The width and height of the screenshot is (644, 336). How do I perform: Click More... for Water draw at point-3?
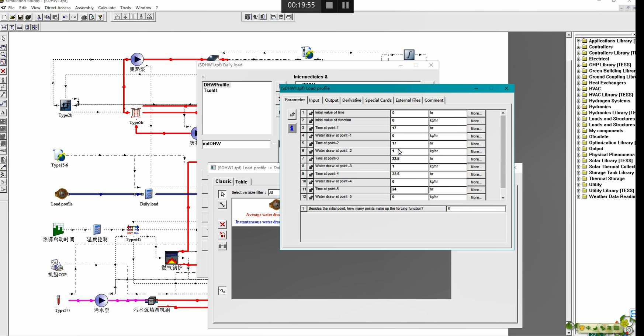pyautogui.click(x=476, y=167)
